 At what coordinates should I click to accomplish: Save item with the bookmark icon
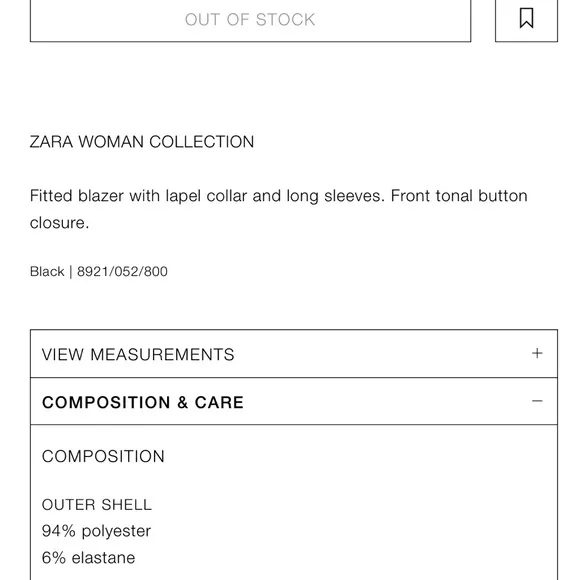526,18
